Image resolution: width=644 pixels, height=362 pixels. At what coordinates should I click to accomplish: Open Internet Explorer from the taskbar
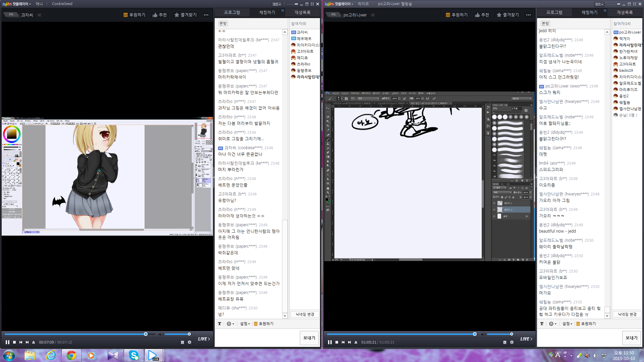pyautogui.click(x=51, y=355)
